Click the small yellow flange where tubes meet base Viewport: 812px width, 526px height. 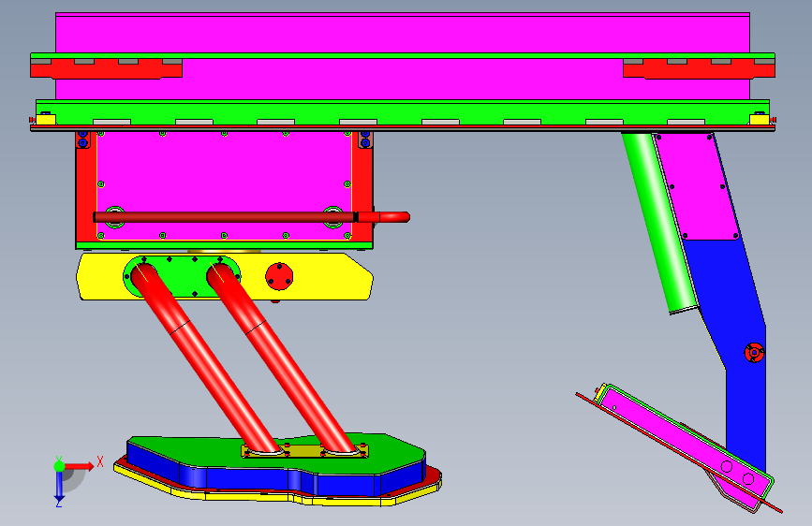click(304, 451)
